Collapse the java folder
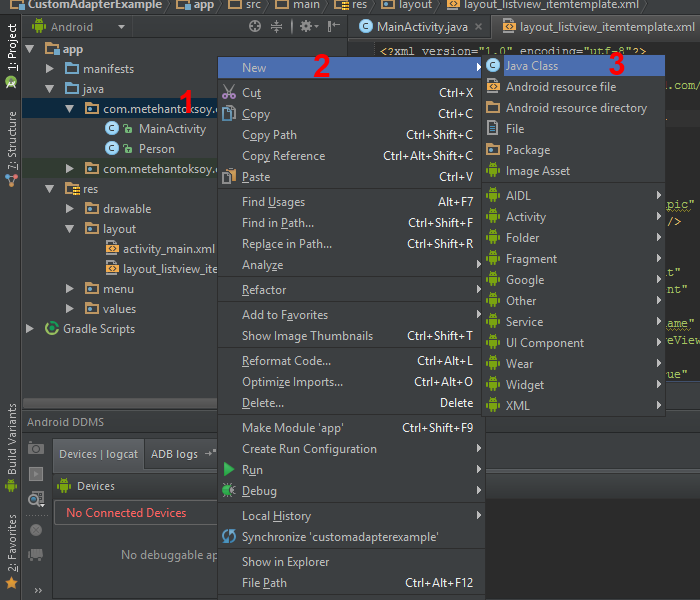 click(x=50, y=89)
